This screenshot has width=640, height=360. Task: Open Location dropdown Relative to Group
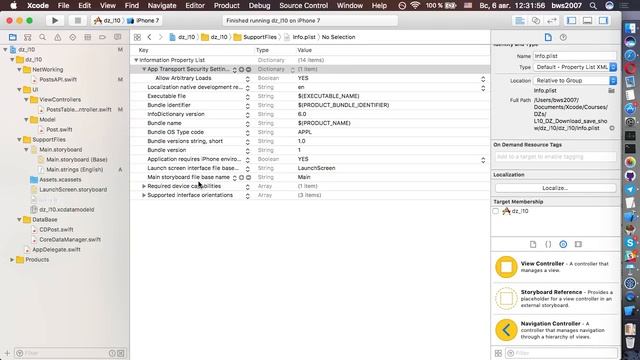click(575, 80)
